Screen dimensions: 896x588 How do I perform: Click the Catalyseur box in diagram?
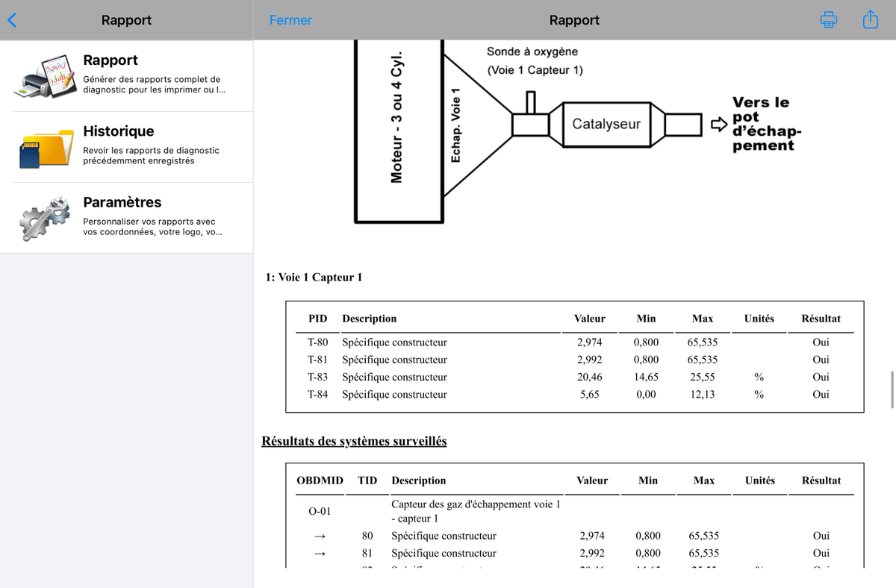606,124
